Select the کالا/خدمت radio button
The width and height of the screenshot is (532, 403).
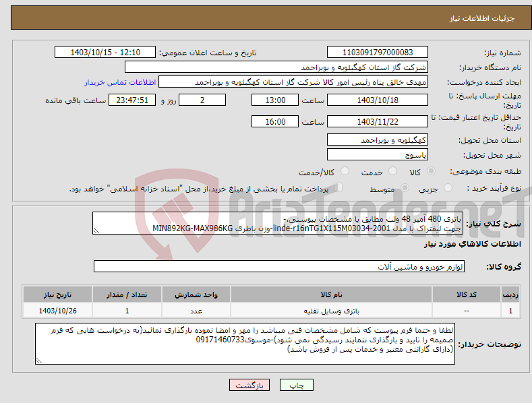[x=345, y=171]
